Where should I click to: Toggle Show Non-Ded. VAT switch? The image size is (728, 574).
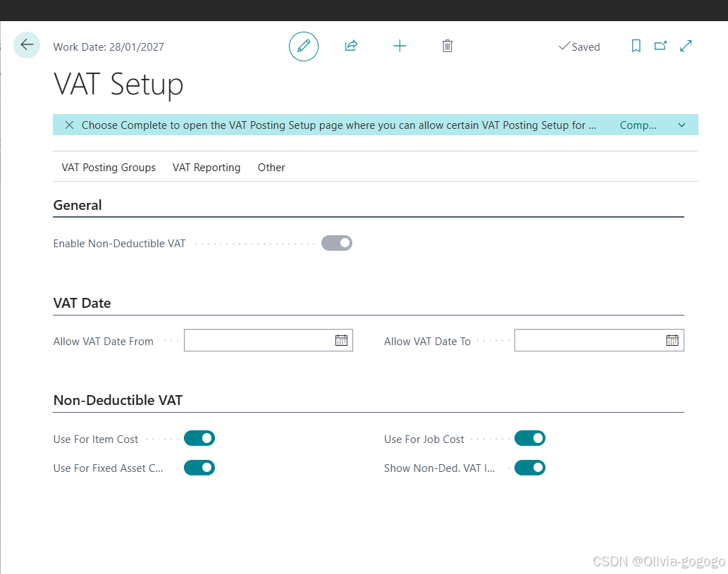click(x=530, y=468)
